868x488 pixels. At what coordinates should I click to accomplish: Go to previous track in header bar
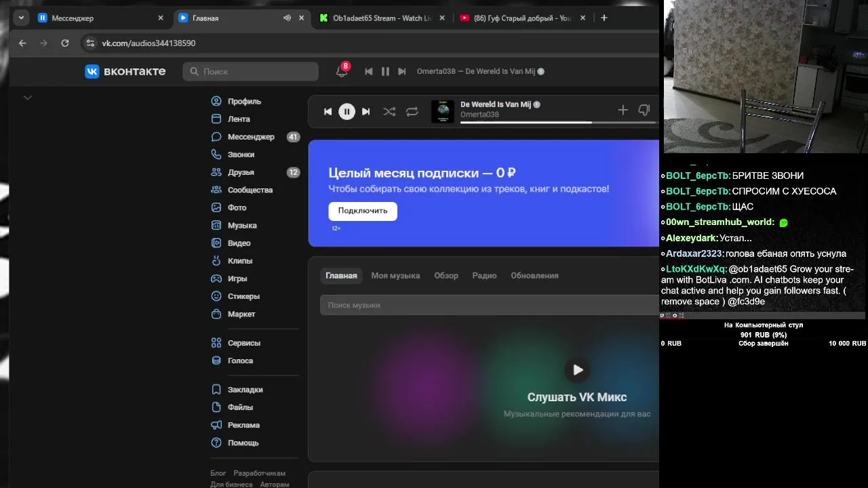tap(368, 71)
